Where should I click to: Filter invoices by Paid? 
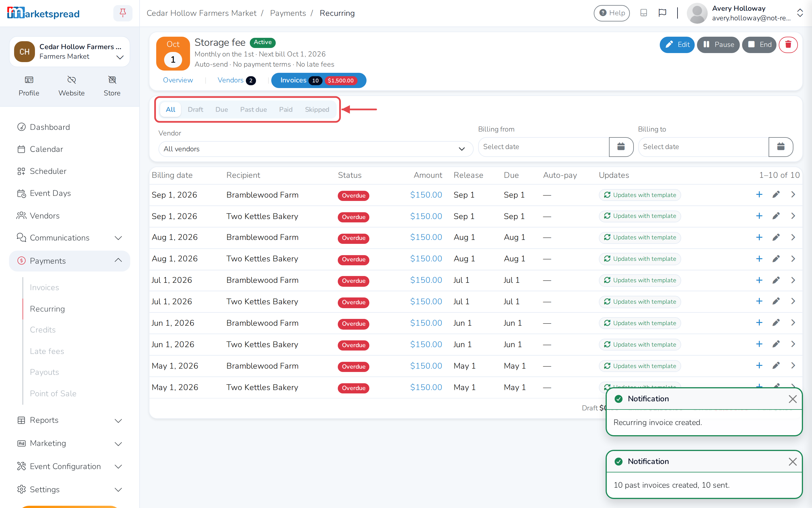[x=286, y=110]
